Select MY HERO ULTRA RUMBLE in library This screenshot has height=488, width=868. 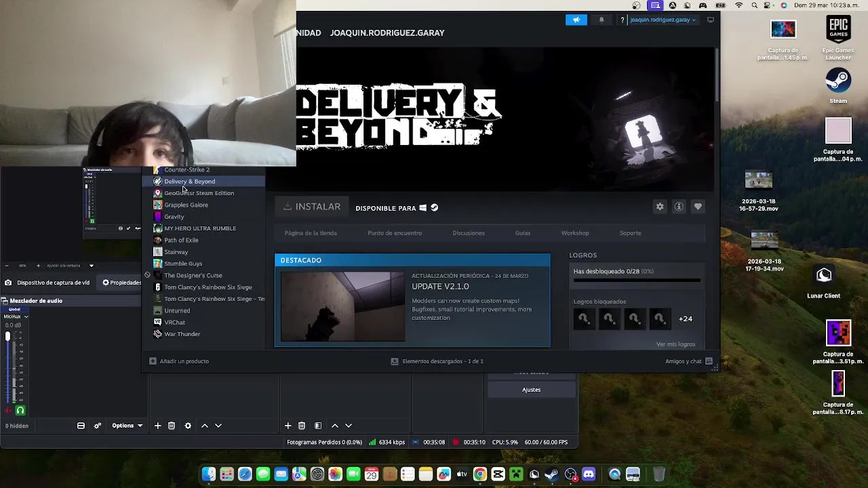coord(203,228)
